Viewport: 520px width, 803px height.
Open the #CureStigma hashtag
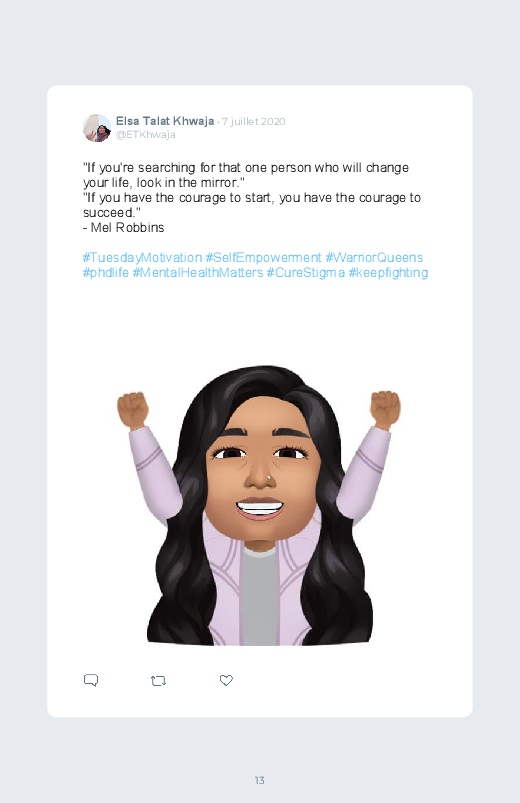(305, 272)
